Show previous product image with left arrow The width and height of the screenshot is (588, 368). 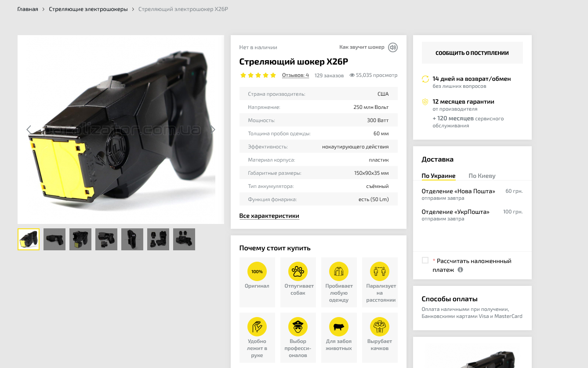click(x=29, y=130)
